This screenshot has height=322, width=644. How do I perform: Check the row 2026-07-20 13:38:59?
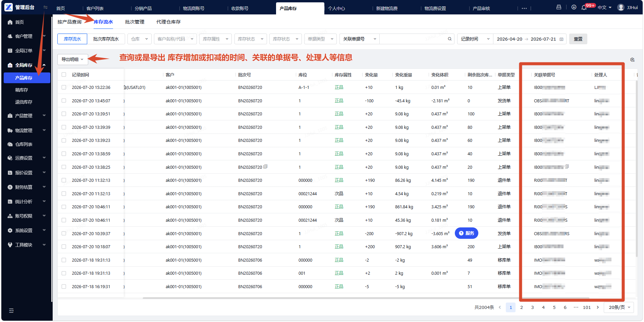tap(64, 154)
